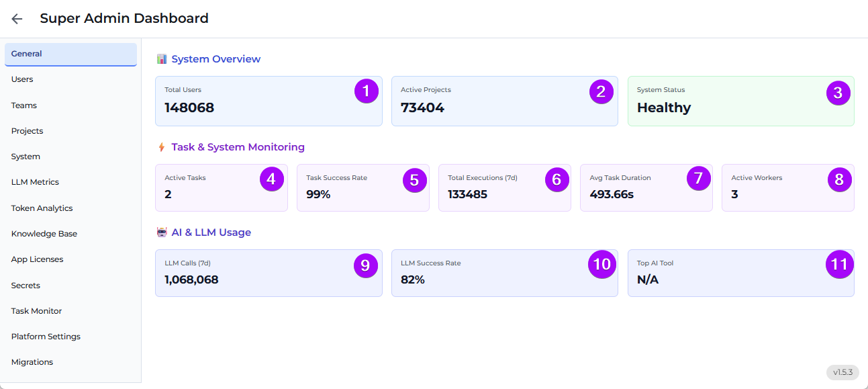
Task: Click the System Overview chart icon
Action: click(x=161, y=59)
